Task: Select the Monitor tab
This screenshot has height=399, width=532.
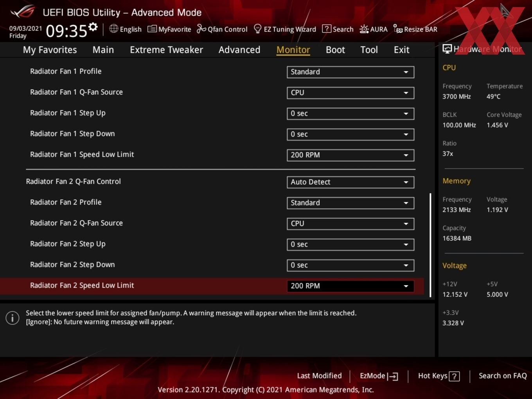Action: pyautogui.click(x=293, y=50)
